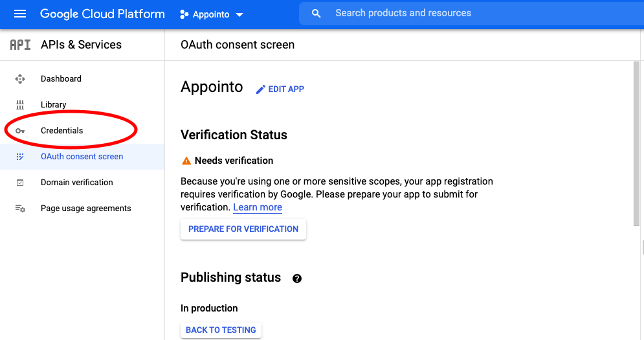Go to the Credentials page
644x340 pixels.
[61, 131]
